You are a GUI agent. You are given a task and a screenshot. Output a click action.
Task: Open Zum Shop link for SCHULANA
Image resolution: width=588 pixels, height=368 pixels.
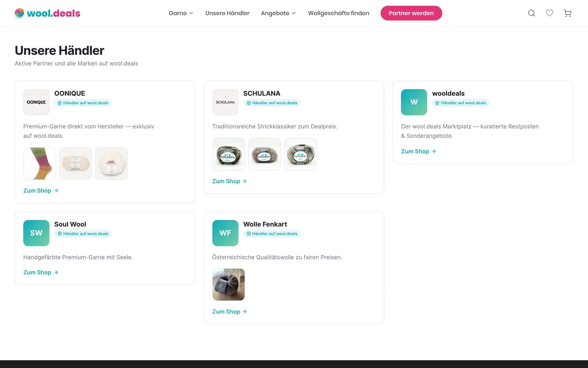point(230,181)
